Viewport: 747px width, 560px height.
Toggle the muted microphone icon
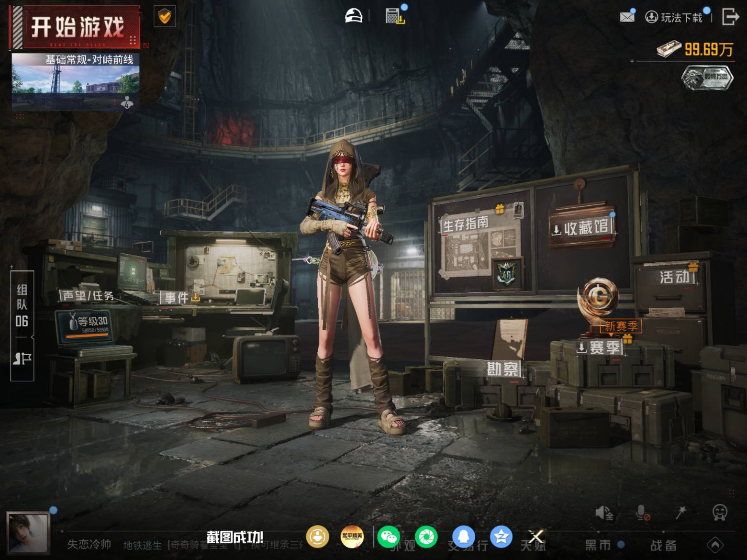642,513
